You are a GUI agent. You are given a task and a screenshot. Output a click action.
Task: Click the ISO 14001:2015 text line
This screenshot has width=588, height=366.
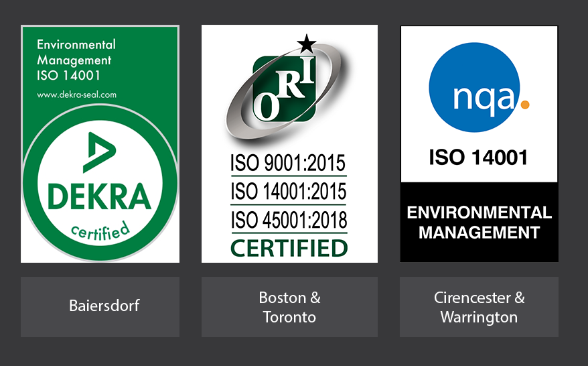pyautogui.click(x=288, y=192)
